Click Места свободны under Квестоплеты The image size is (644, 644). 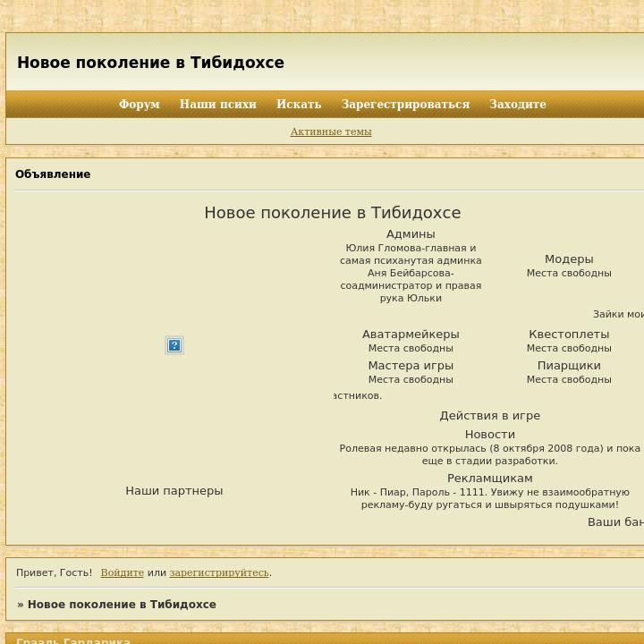coord(569,348)
